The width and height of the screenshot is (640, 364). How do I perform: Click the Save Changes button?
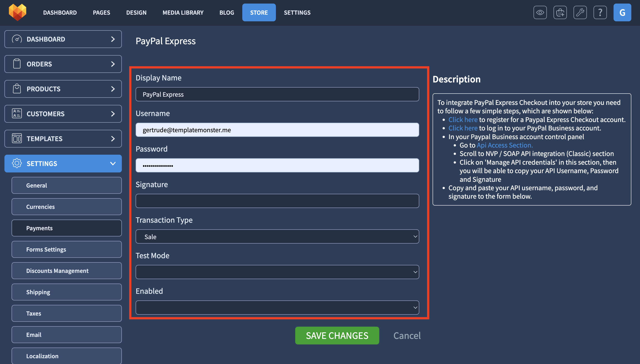[337, 336]
